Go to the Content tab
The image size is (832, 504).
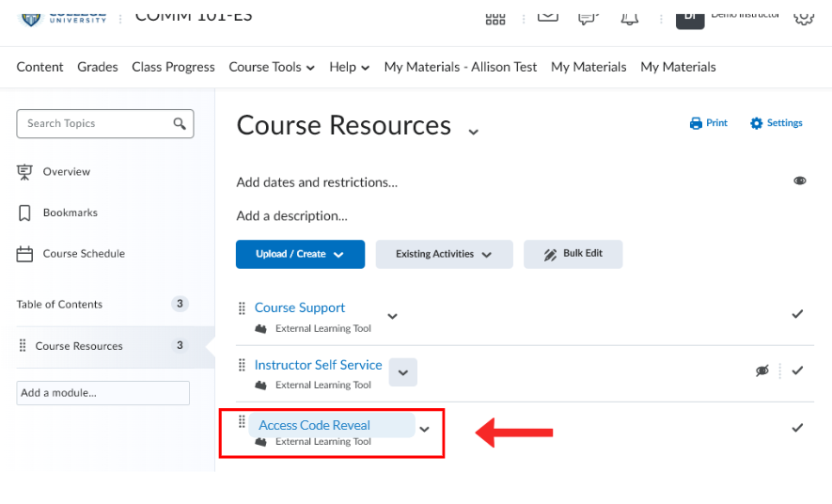pos(39,67)
